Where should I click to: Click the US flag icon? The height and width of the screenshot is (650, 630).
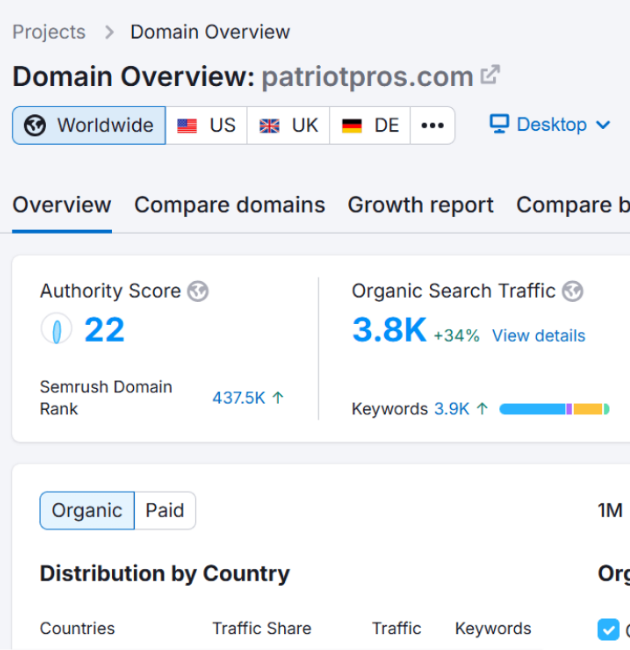[x=187, y=126]
